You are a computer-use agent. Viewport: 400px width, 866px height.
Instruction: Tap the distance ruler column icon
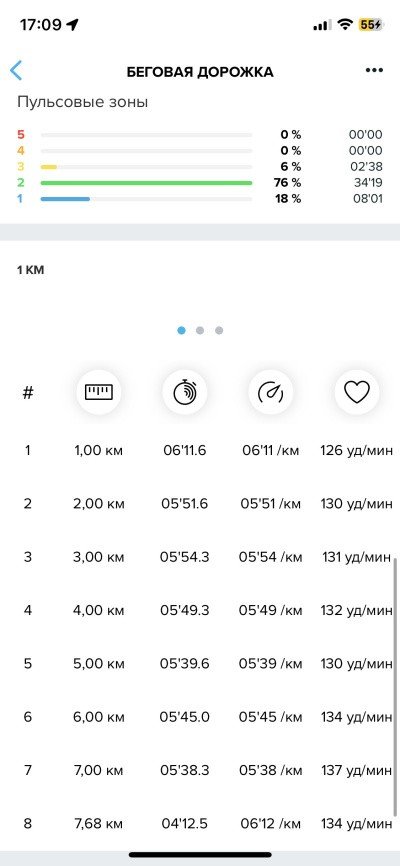[98, 392]
